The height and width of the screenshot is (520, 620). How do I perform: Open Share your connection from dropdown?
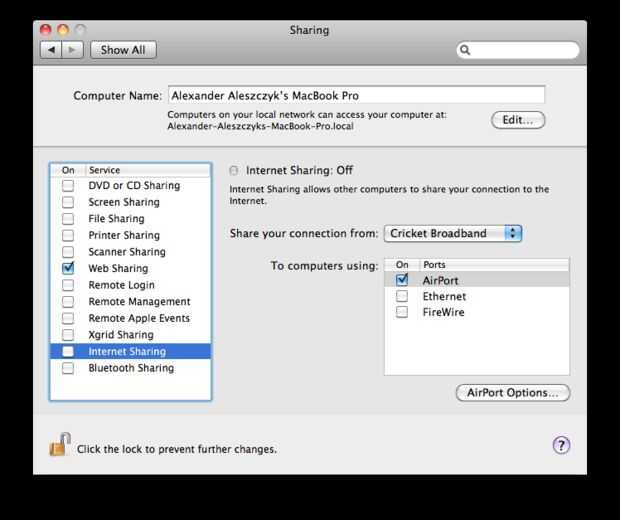point(453,233)
